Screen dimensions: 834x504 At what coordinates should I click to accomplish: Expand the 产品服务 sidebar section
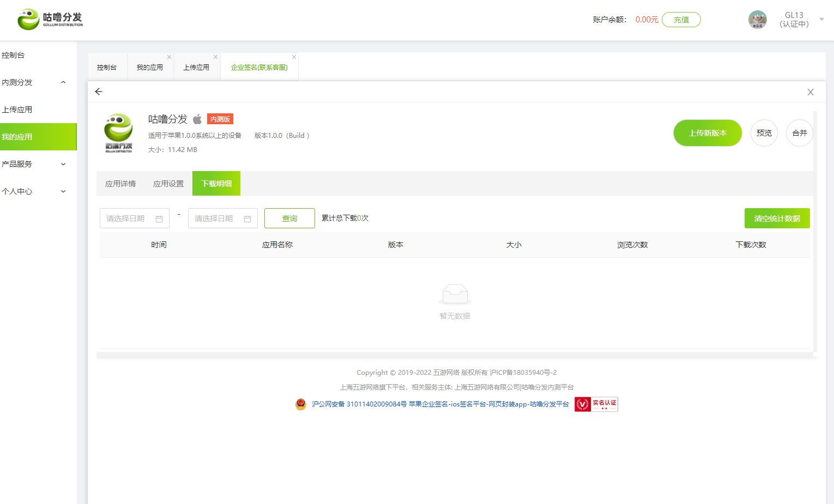(38, 164)
